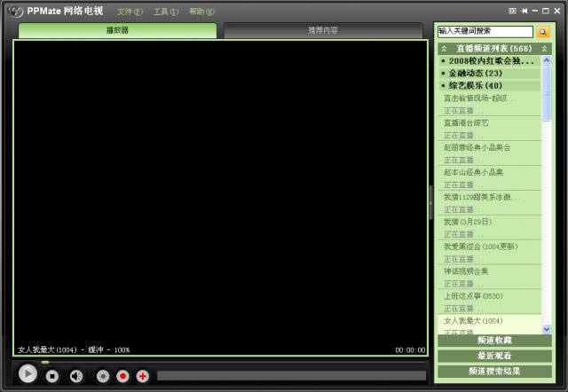The height and width of the screenshot is (392, 568).
Task: Select the 我爱黑涩会 (1004更新) channel
Action: click(490, 252)
